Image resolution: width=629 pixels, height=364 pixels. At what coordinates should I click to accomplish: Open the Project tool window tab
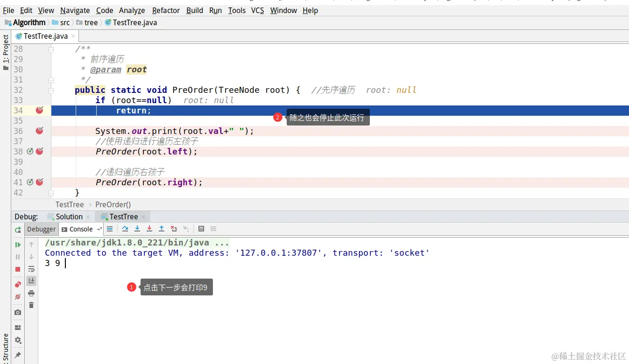6,52
